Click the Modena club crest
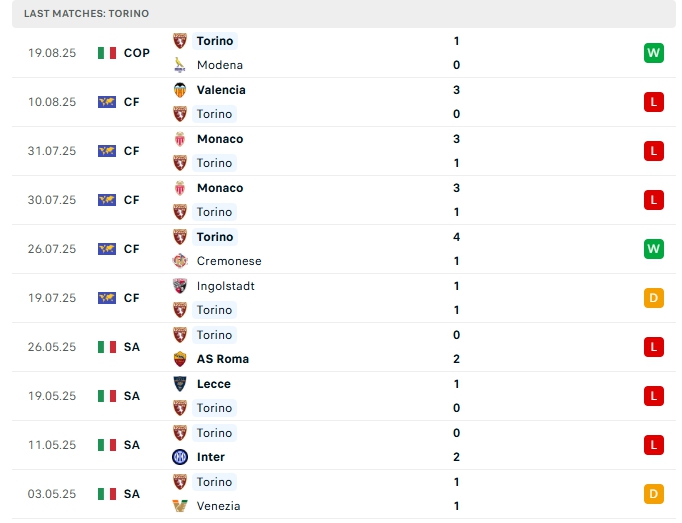The width and height of the screenshot is (682, 523). (180, 65)
